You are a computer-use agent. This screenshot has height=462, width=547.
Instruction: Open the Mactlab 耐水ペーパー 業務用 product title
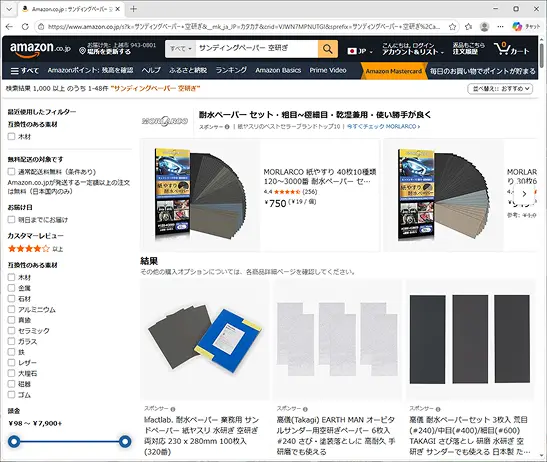pyautogui.click(x=202, y=435)
